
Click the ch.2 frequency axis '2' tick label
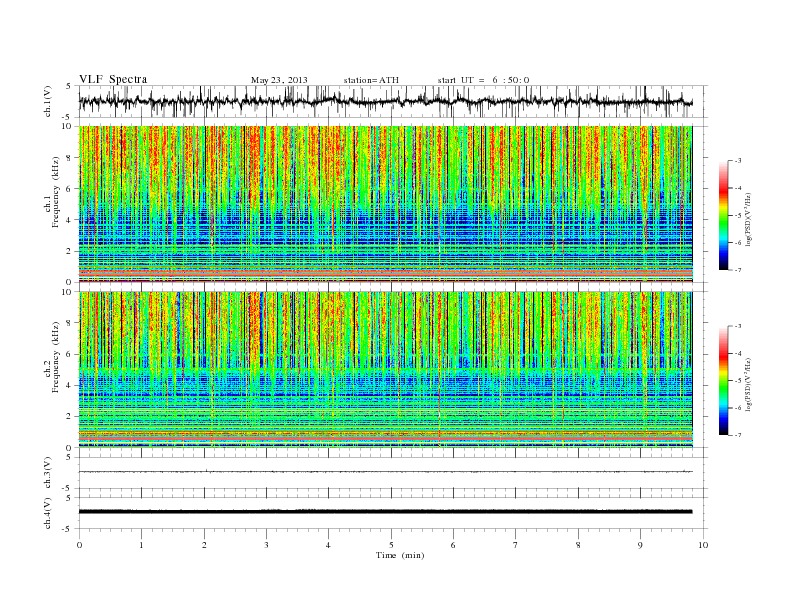tap(70, 417)
